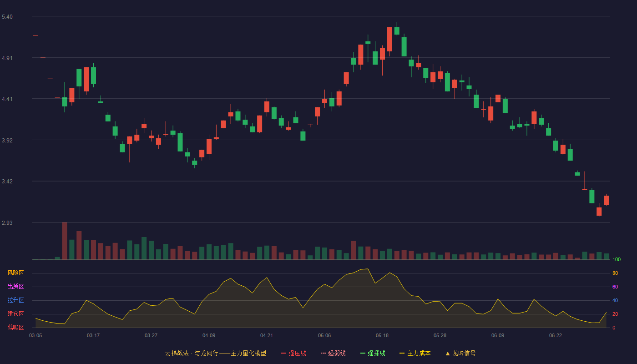Click the 建仓区 zone label
This screenshot has width=637, height=364.
pos(15,314)
